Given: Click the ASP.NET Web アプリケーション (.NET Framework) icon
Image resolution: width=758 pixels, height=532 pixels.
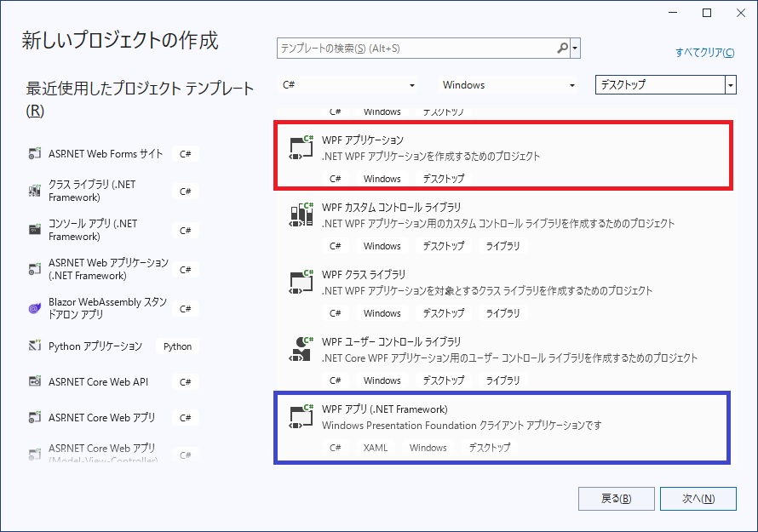Looking at the screenshot, I should pos(34,269).
